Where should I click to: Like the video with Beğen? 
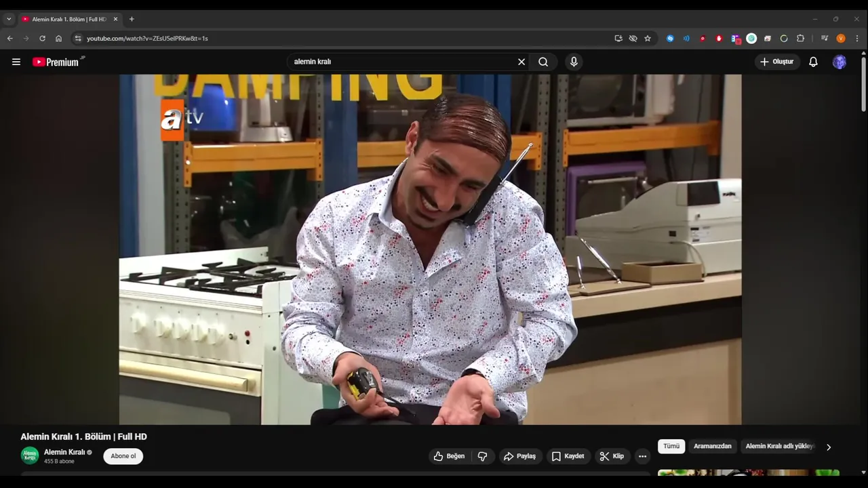[450, 456]
